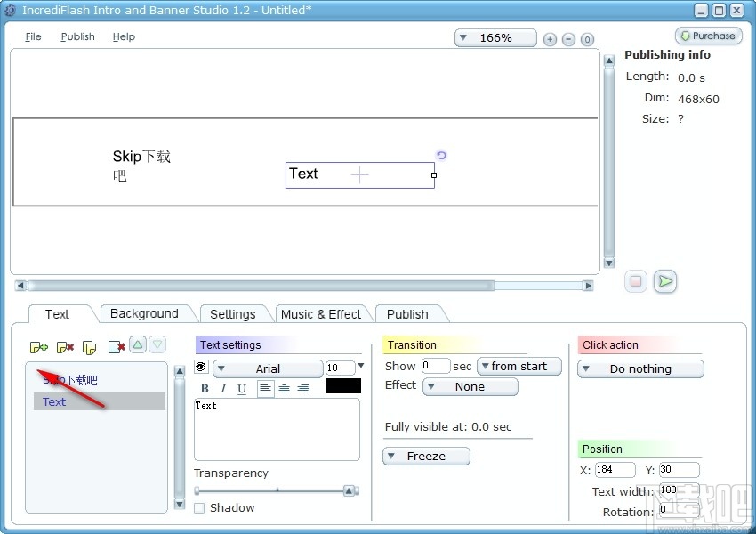Add a new text item
Image resolution: width=756 pixels, height=534 pixels.
tap(39, 347)
